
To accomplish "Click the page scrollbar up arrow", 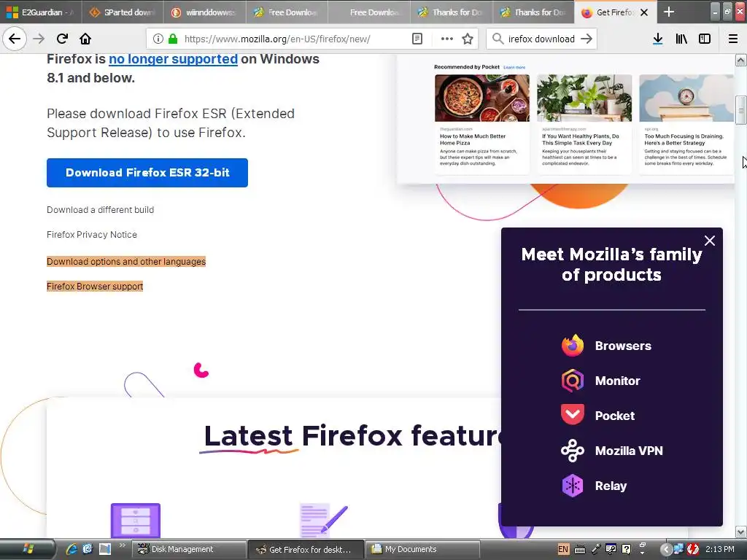I will tap(740, 60).
